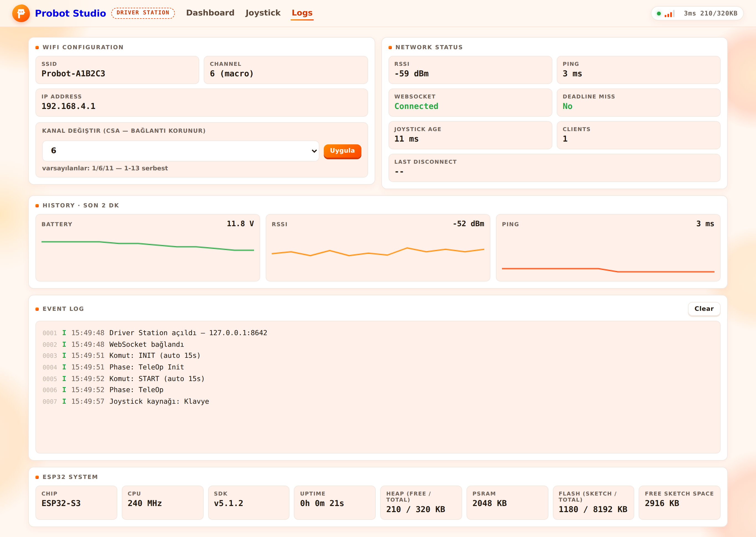Click the Probot Studio title link
The height and width of the screenshot is (537, 756).
point(71,13)
